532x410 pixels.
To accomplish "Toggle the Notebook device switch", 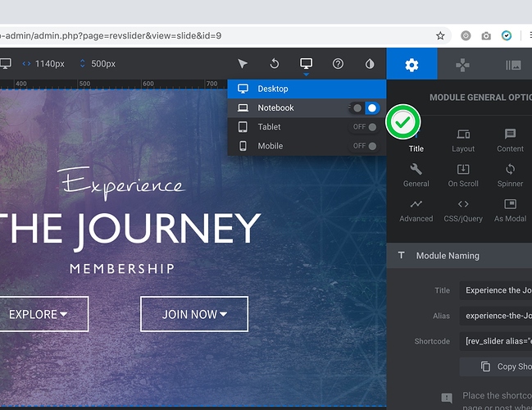I will pyautogui.click(x=366, y=108).
